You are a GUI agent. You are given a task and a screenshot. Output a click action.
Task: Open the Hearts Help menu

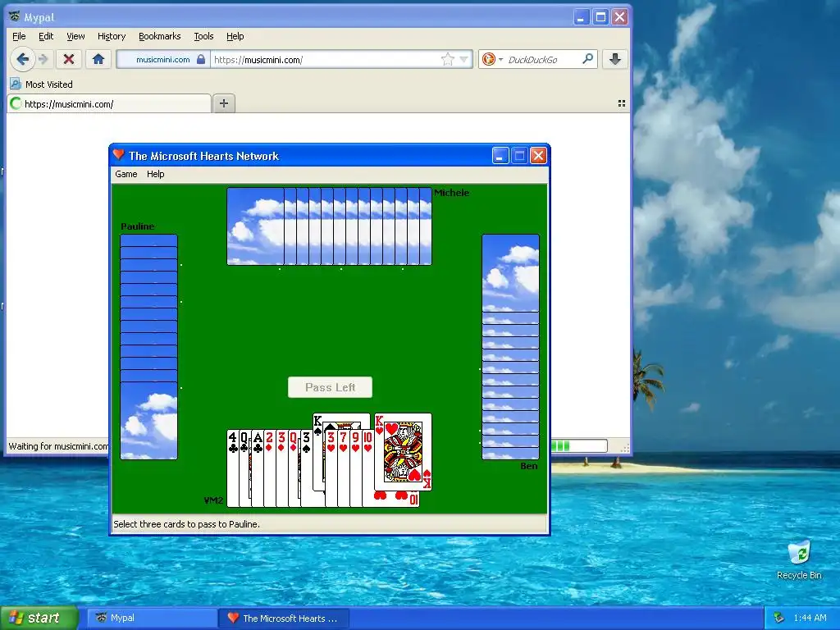[x=155, y=174]
